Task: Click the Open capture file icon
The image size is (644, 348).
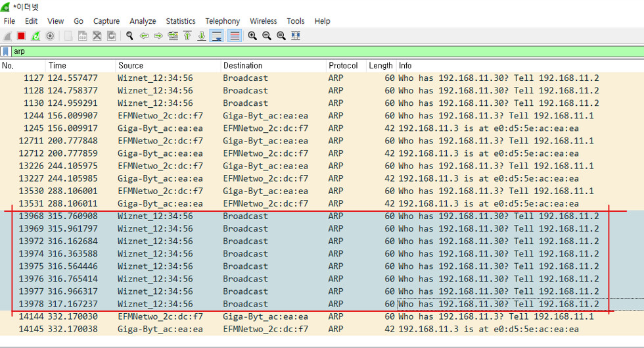Action: click(x=68, y=36)
